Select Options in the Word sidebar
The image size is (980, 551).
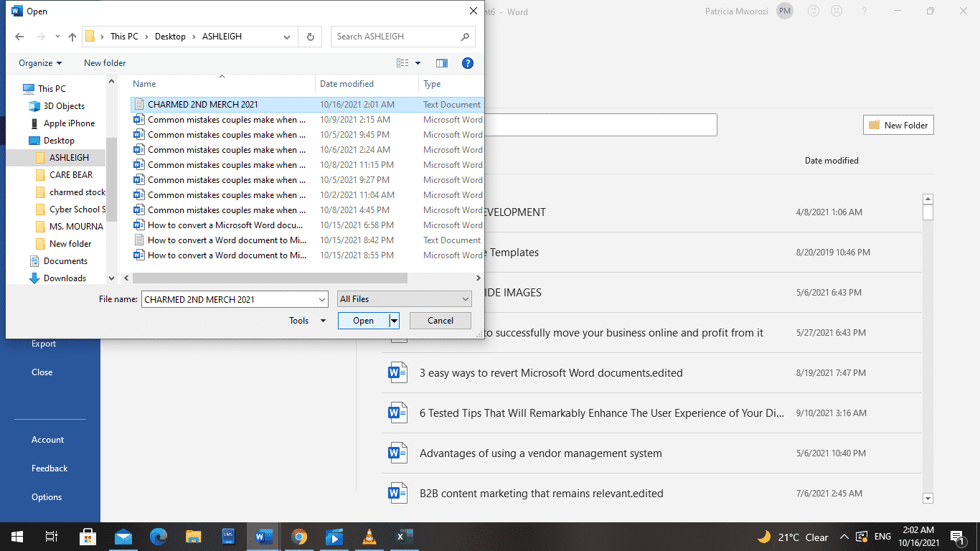(47, 496)
